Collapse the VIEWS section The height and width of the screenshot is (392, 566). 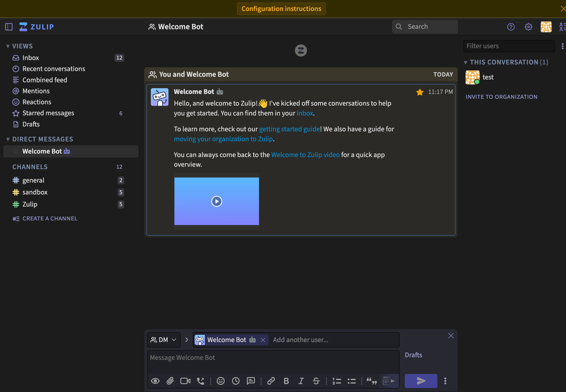click(x=8, y=46)
